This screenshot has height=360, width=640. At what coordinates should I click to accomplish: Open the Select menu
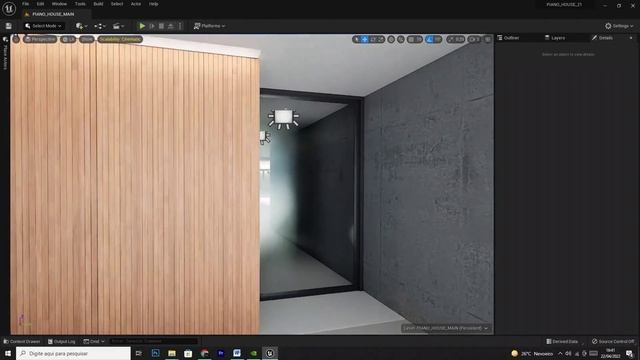point(117,4)
